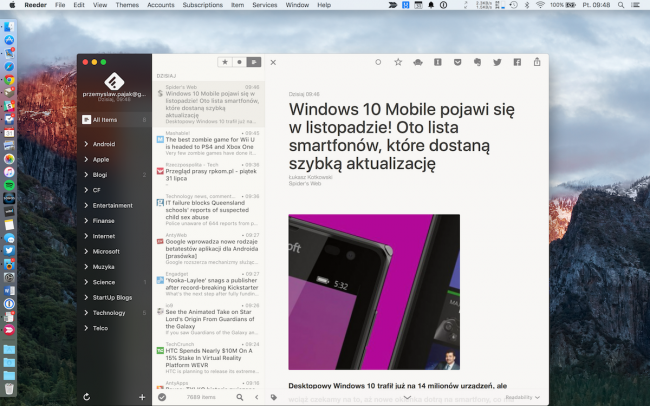This screenshot has height=406, width=650.
Task: Expand the Microsoft folder
Action: [x=86, y=251]
